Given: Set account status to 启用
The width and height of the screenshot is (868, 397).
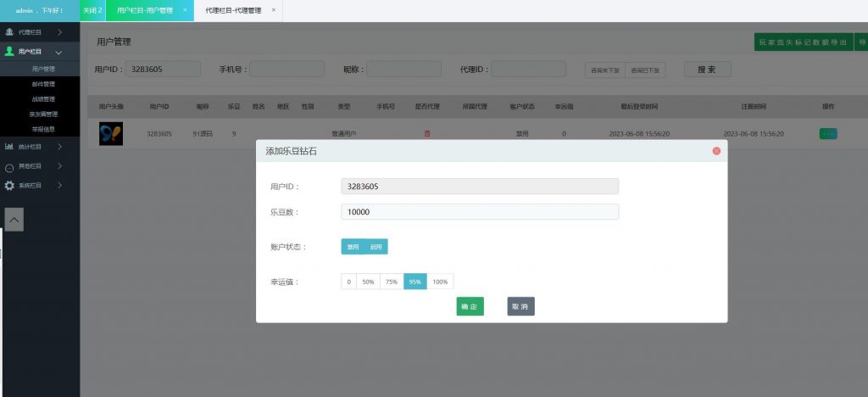Looking at the screenshot, I should [376, 247].
